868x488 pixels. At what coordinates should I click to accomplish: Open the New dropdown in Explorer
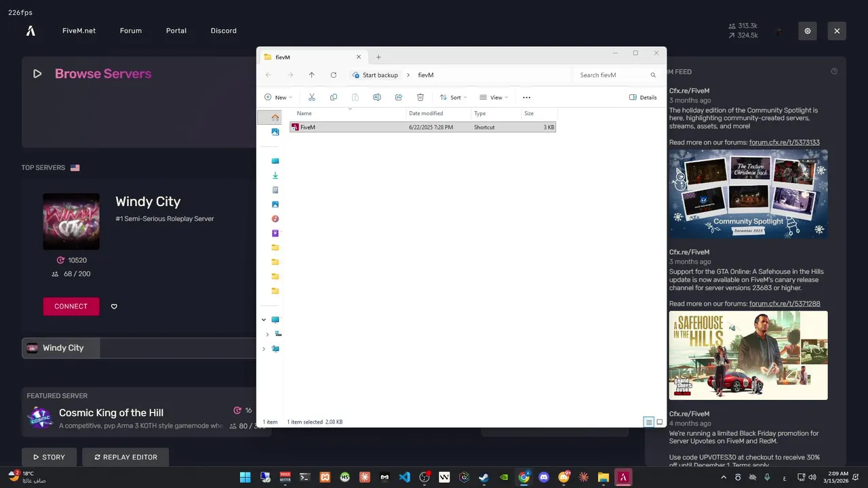(278, 98)
